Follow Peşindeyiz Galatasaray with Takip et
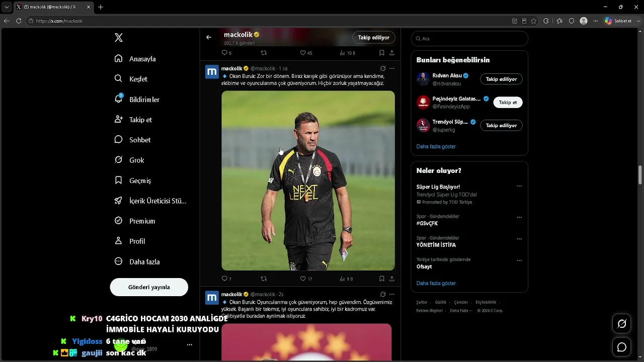The height and width of the screenshot is (362, 644). (x=508, y=102)
